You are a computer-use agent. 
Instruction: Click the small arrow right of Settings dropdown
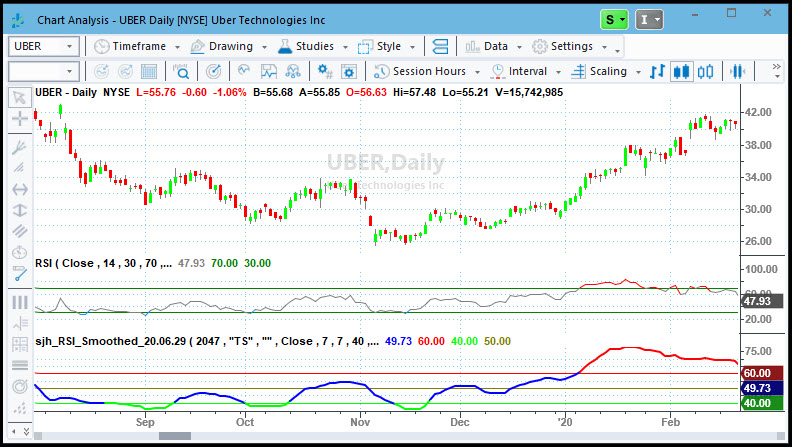(617, 51)
